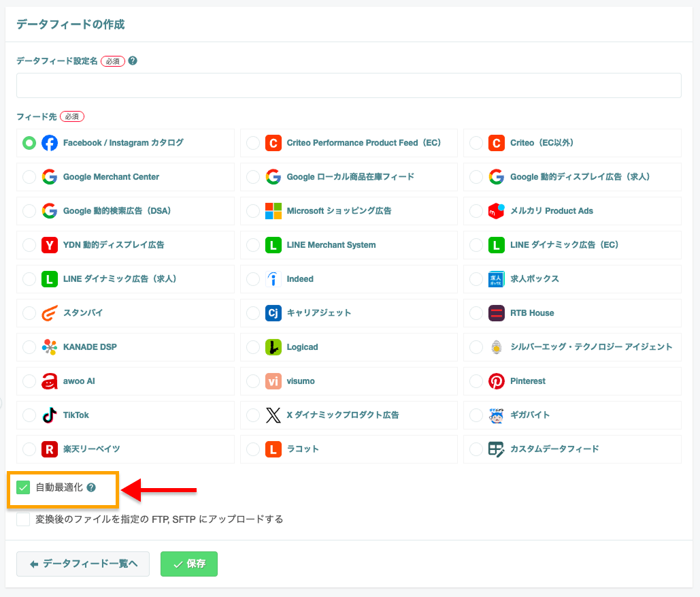The width and height of the screenshot is (700, 597).
Task: Click the スタンバイ label text
Action: (83, 313)
